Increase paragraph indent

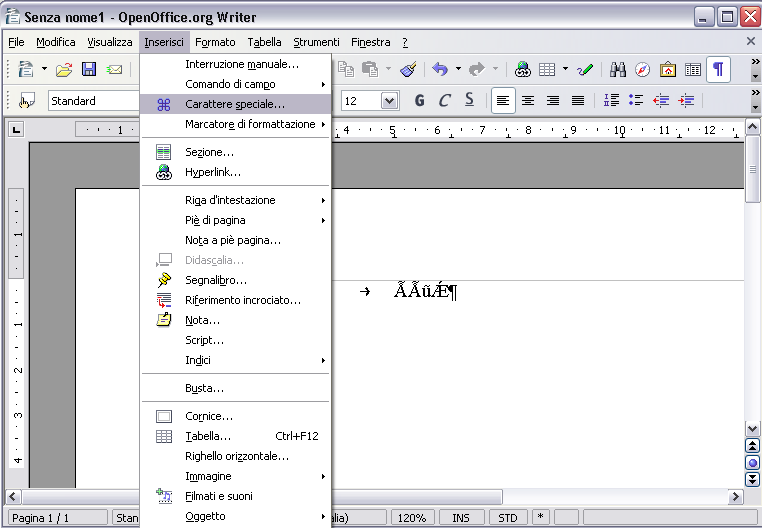coord(686,101)
